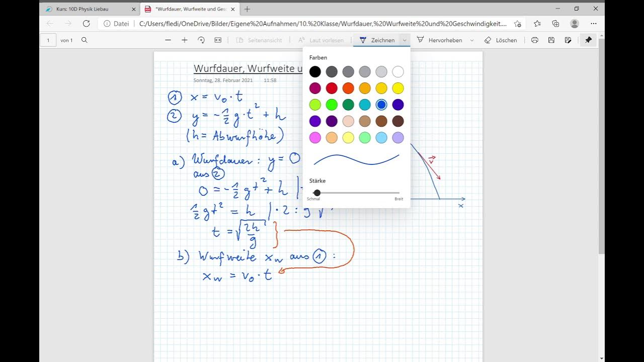
Task: Select the Löschen eraser tool
Action: tap(501, 40)
